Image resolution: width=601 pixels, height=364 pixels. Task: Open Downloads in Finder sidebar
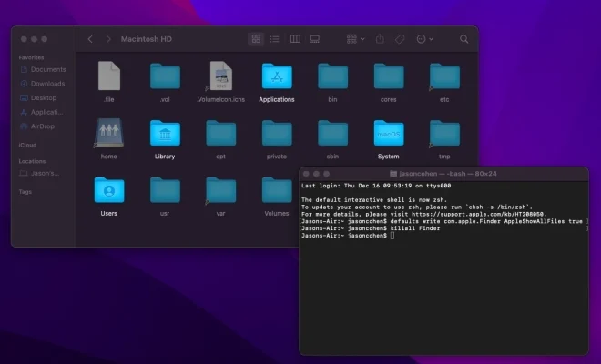44,84
